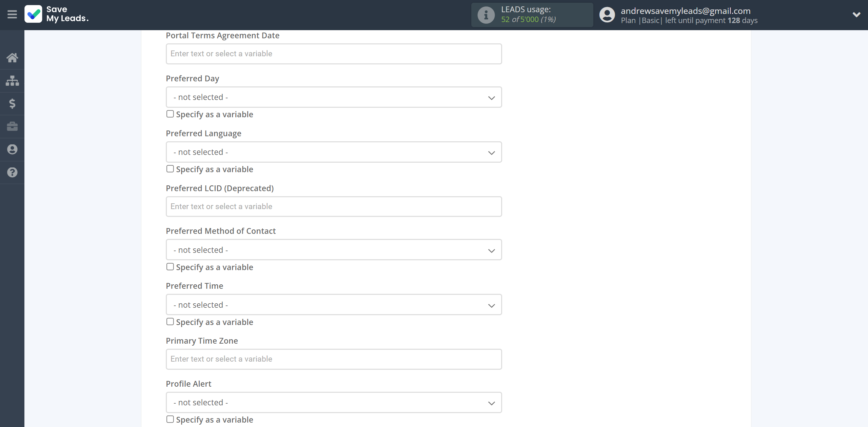Focus the Preferred LCID (Deprecated) field

point(334,207)
